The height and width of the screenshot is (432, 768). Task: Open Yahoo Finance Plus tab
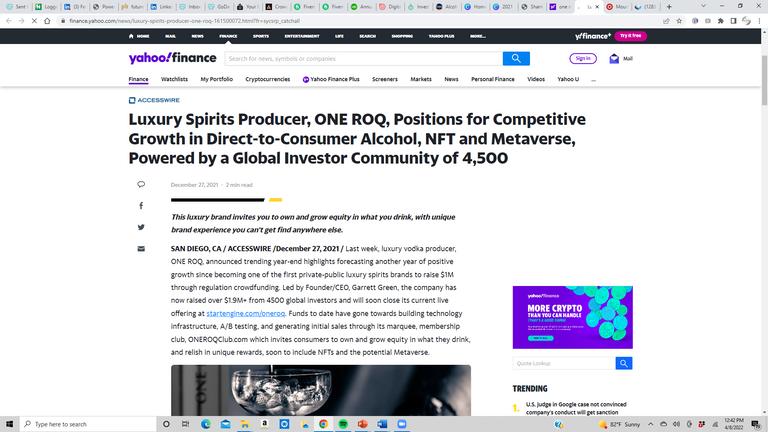(x=331, y=79)
